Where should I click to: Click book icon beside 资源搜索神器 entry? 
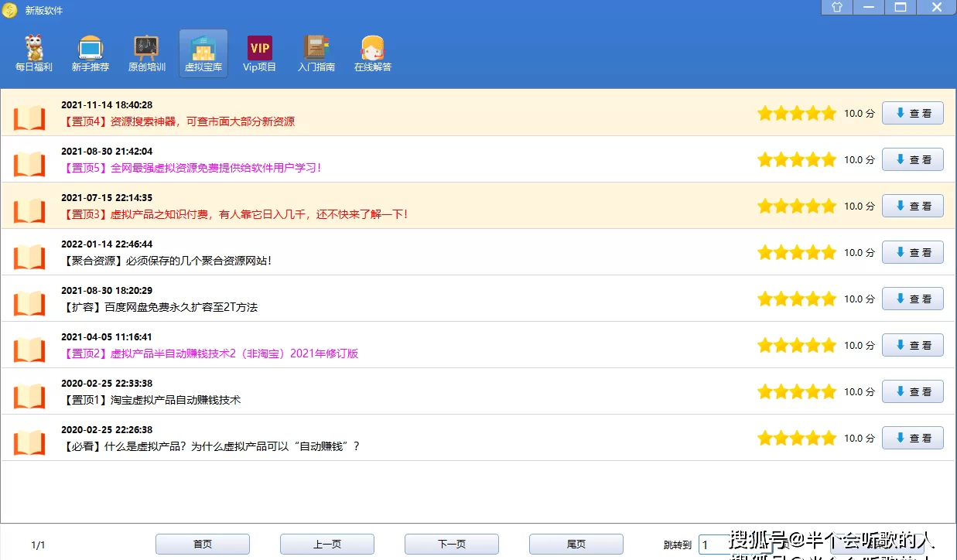pos(29,118)
